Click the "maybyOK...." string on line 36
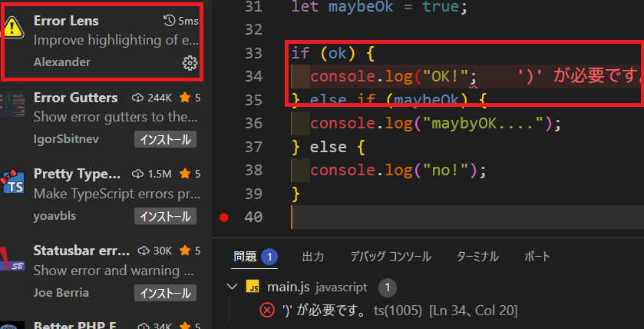Viewport: 644px width, 329px height. [x=483, y=123]
